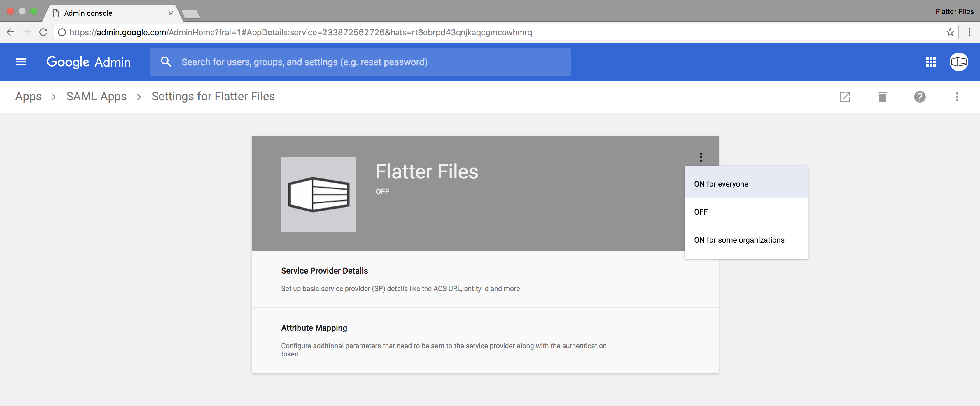Expand Attribute Mapping section

point(485,341)
